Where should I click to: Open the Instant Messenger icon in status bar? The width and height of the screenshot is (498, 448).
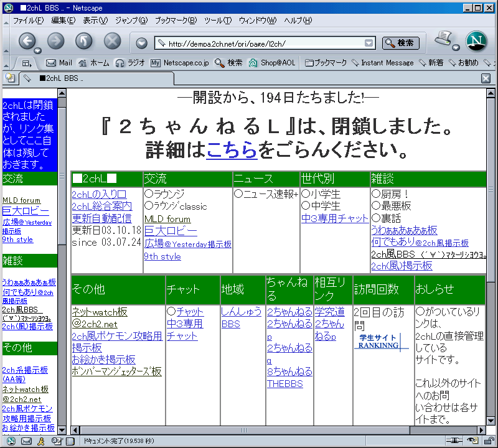41,441
